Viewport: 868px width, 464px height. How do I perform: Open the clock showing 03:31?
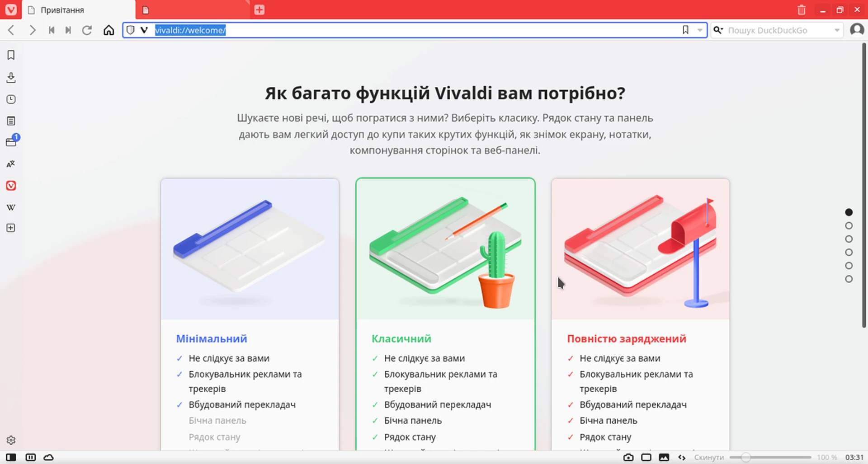coord(854,457)
